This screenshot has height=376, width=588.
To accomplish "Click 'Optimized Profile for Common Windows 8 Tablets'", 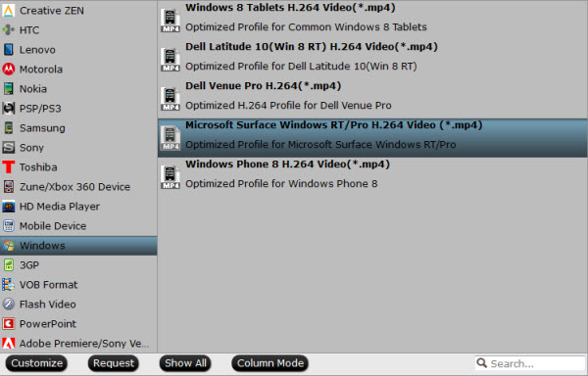I will [306, 27].
